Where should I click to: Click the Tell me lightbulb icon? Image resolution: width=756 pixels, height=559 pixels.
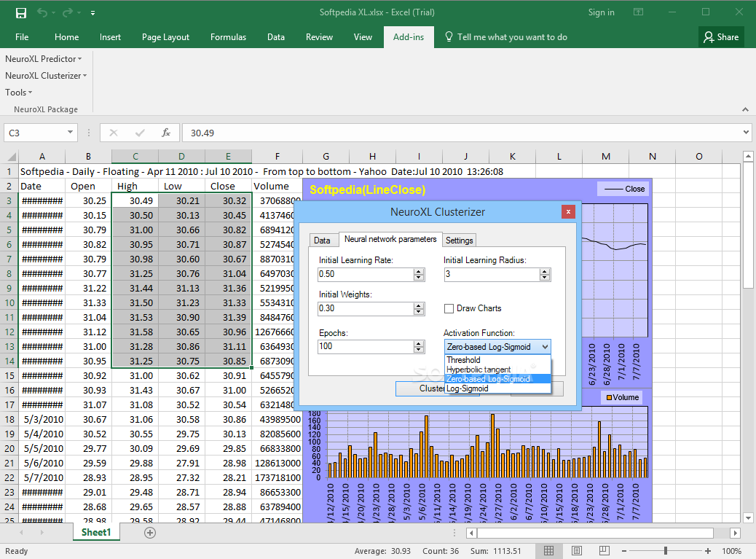(x=449, y=36)
